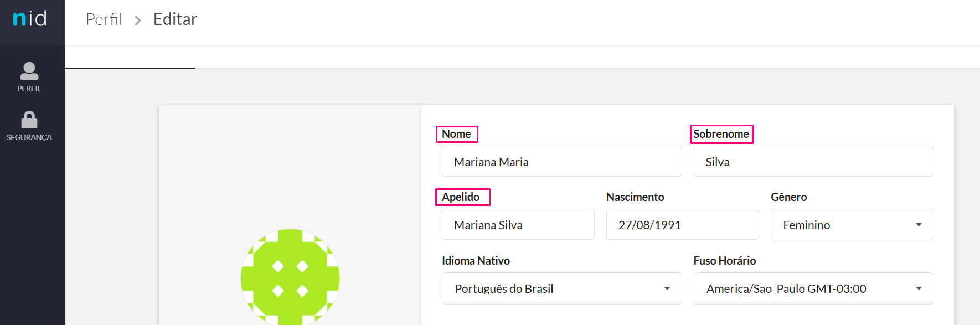
Task: Expand the Gênero dropdown arrow
Action: point(919,225)
